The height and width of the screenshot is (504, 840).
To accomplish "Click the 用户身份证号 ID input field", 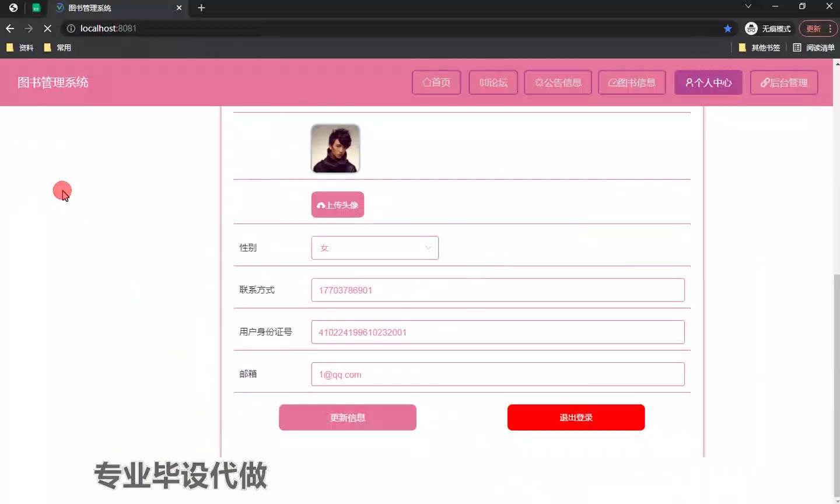I will [498, 332].
